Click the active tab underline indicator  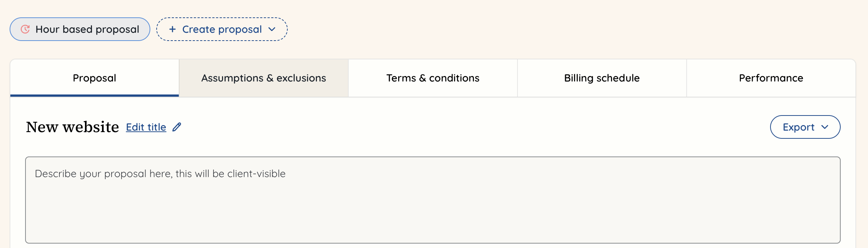click(x=94, y=95)
